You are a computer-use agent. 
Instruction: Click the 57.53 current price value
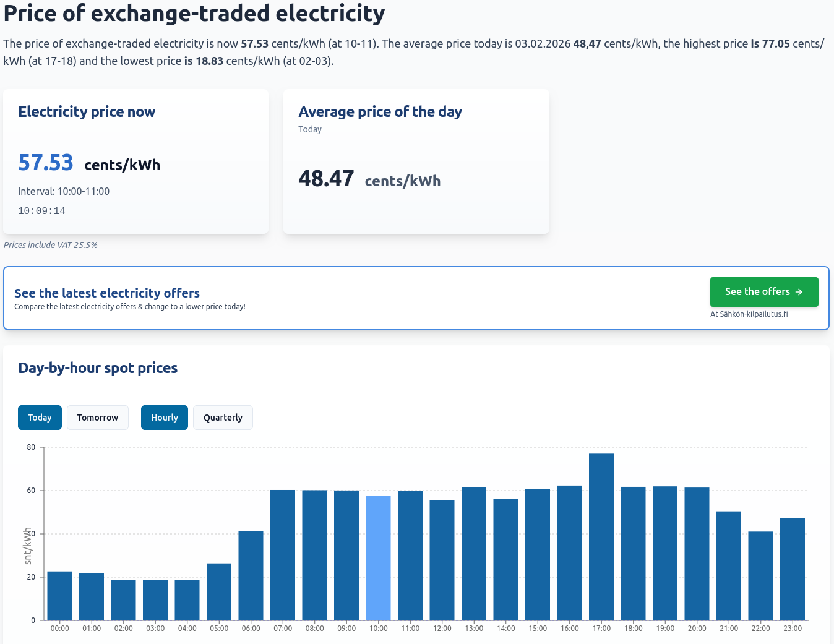(46, 163)
